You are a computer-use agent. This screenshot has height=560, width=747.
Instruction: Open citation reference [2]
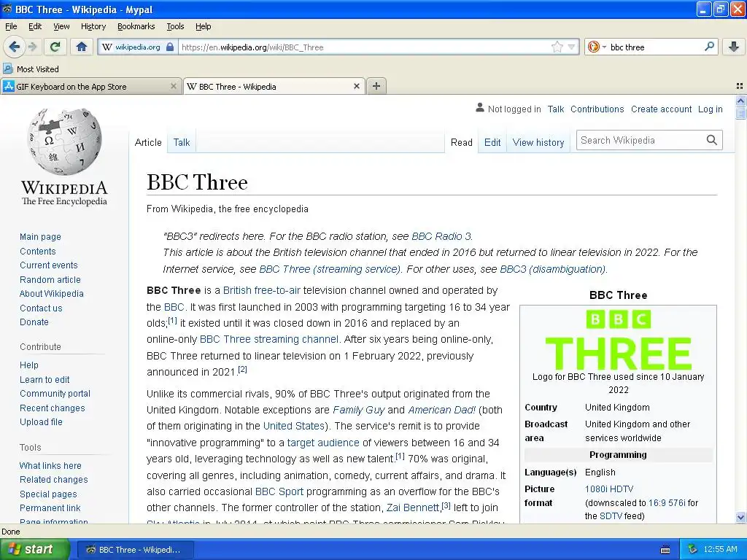point(242,369)
